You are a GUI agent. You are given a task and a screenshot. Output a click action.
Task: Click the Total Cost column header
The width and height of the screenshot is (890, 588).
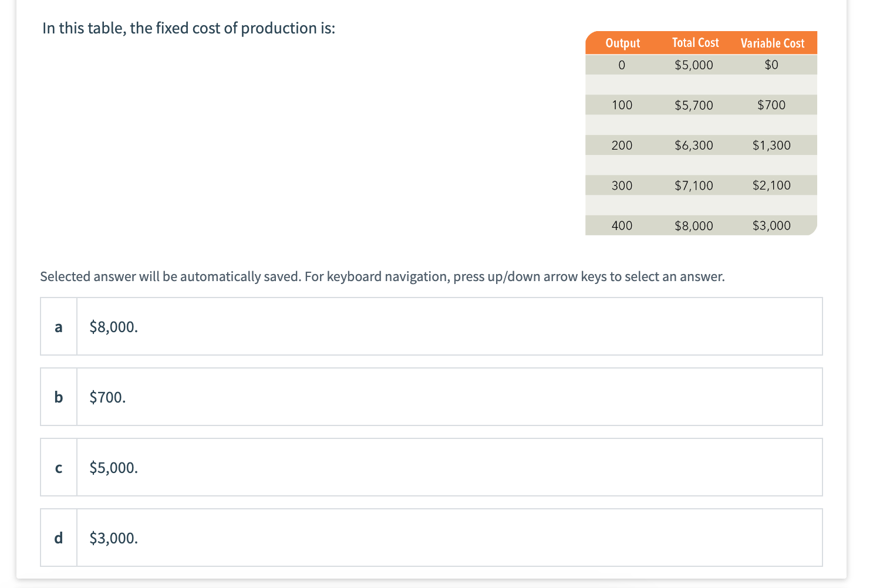[695, 43]
